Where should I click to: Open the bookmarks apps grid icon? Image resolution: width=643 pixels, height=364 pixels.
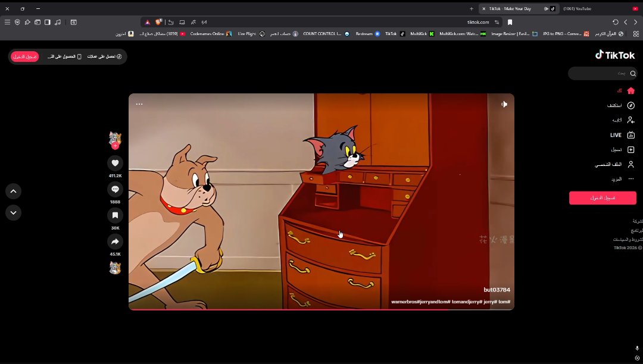click(636, 34)
